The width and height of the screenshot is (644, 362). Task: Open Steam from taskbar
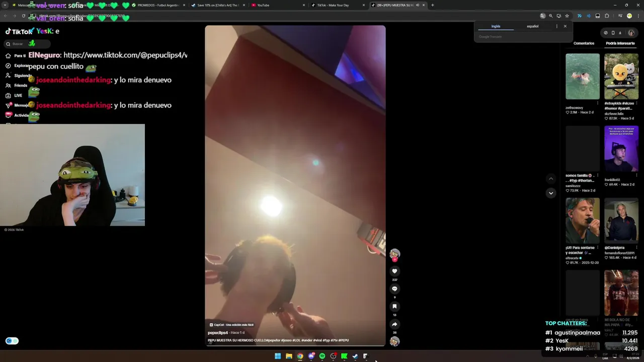click(x=355, y=356)
